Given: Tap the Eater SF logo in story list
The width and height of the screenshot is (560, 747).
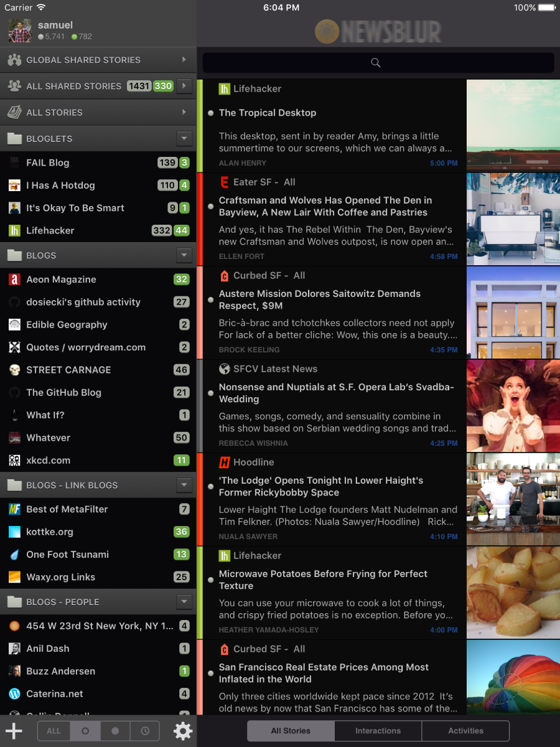Looking at the screenshot, I should pyautogui.click(x=225, y=182).
